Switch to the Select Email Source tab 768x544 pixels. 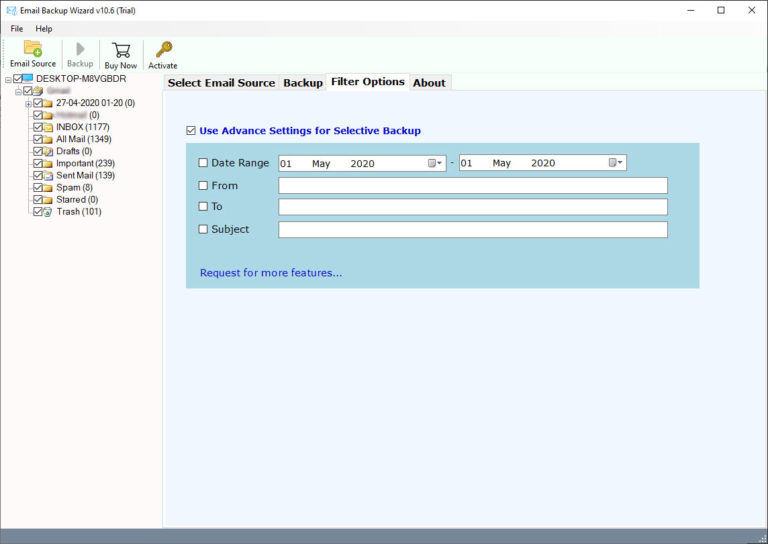click(221, 83)
